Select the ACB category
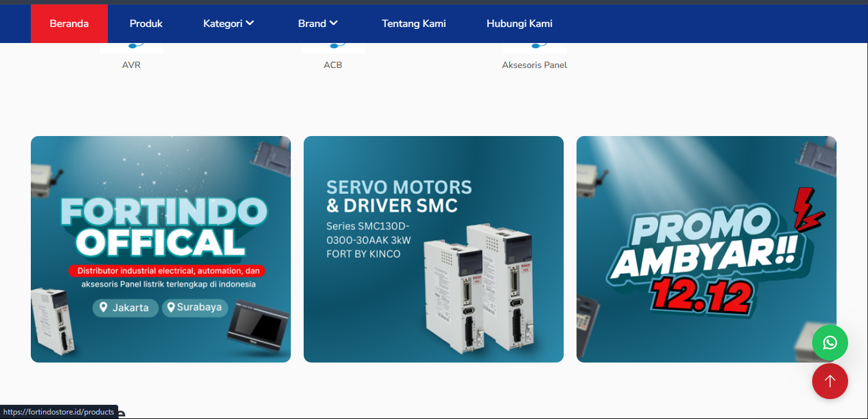Image resolution: width=868 pixels, height=419 pixels. 333,65
